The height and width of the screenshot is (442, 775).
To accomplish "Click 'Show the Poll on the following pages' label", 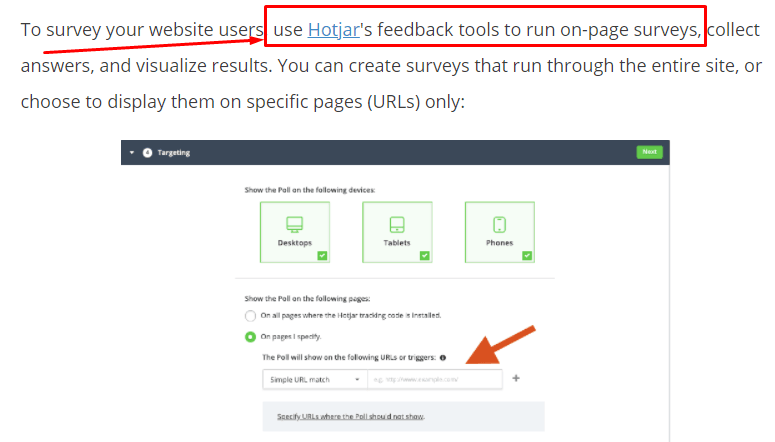I will [307, 299].
